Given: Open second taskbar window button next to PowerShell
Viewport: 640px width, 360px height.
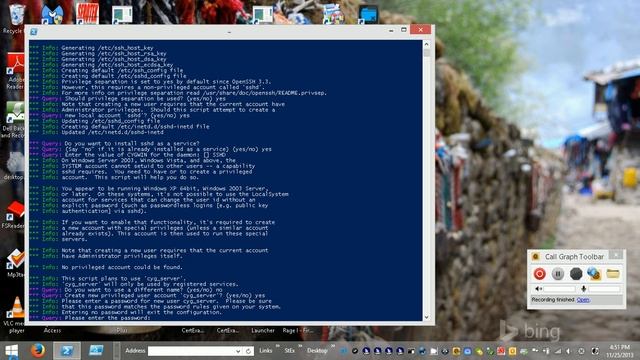Looking at the screenshot, I should click(96, 351).
